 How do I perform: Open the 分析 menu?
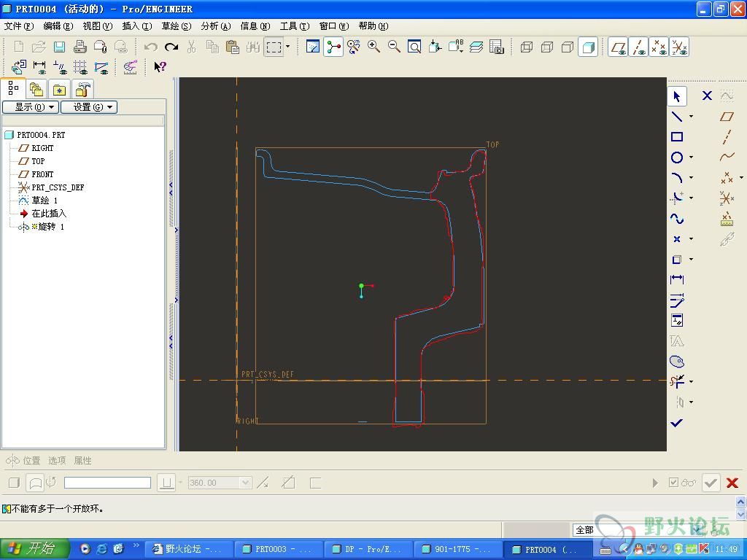(x=215, y=26)
